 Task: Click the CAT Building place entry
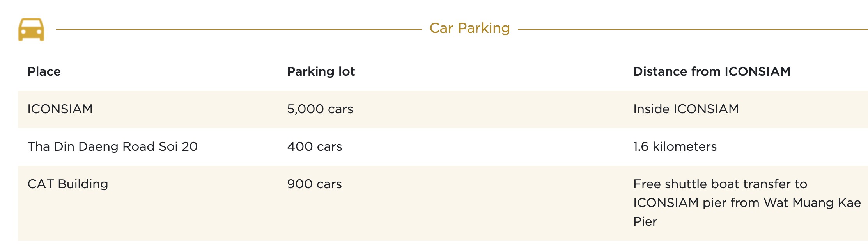pos(68,184)
